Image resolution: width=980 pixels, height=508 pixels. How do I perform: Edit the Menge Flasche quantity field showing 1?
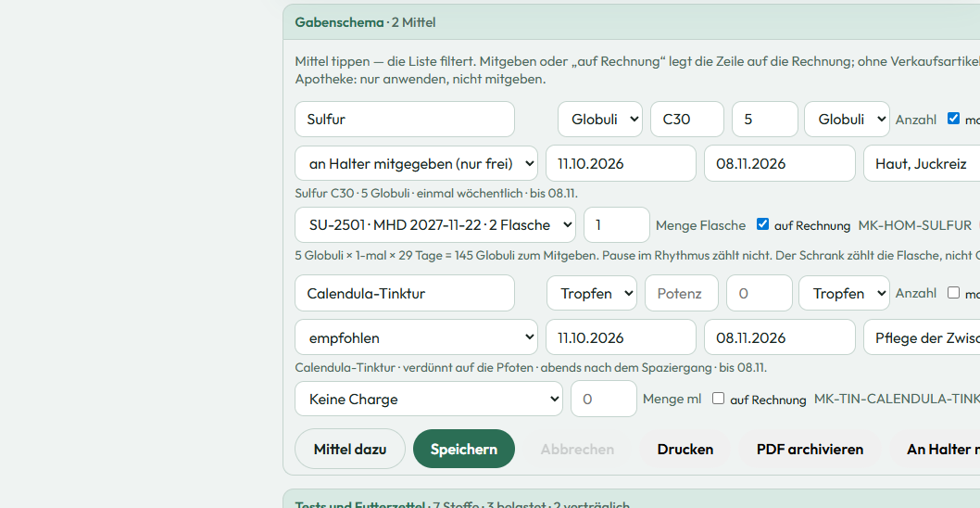point(617,224)
